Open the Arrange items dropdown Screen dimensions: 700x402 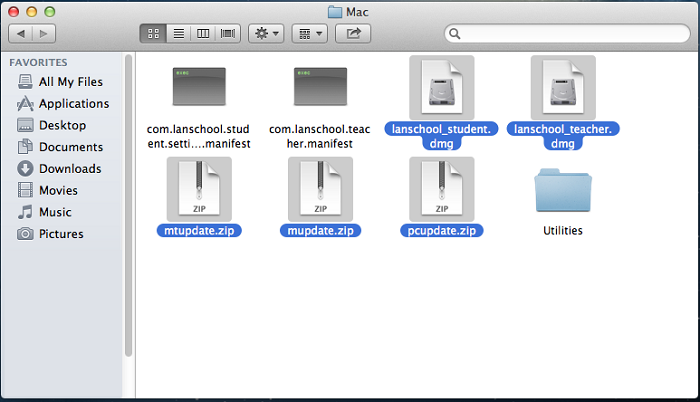coord(310,34)
